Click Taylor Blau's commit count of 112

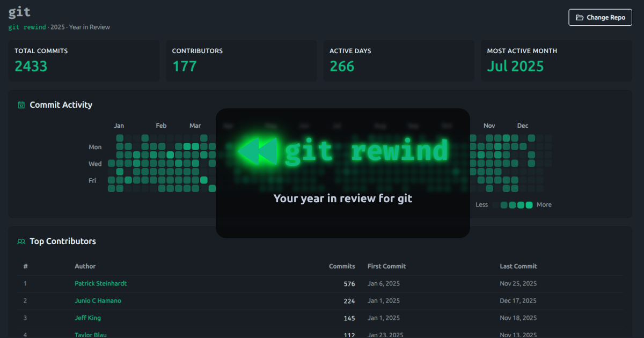click(349, 334)
